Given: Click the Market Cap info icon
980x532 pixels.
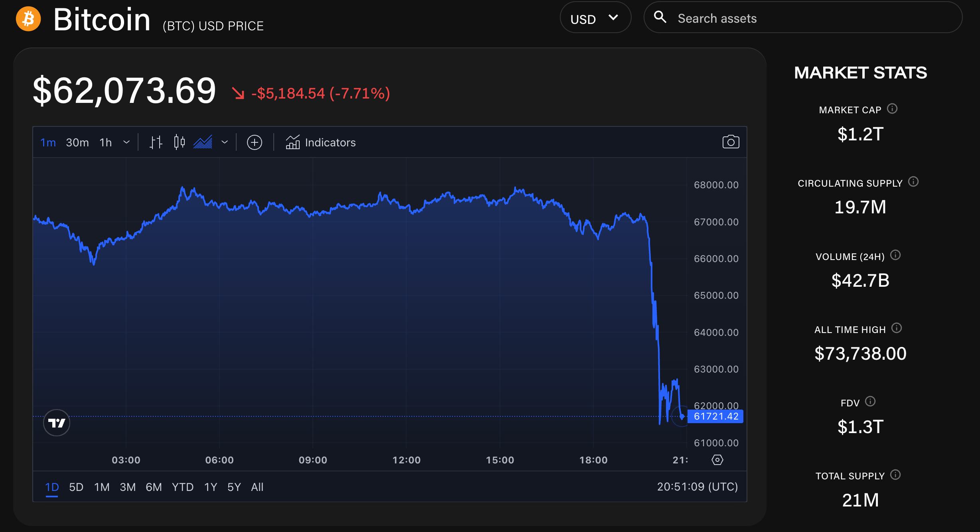Looking at the screenshot, I should pyautogui.click(x=892, y=109).
